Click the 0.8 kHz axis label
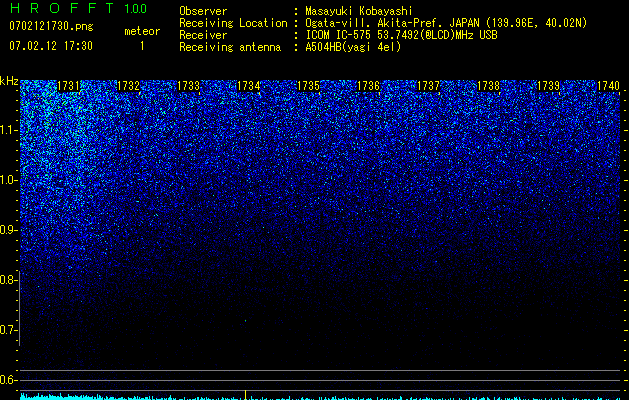The height and width of the screenshot is (400, 629). (8, 280)
